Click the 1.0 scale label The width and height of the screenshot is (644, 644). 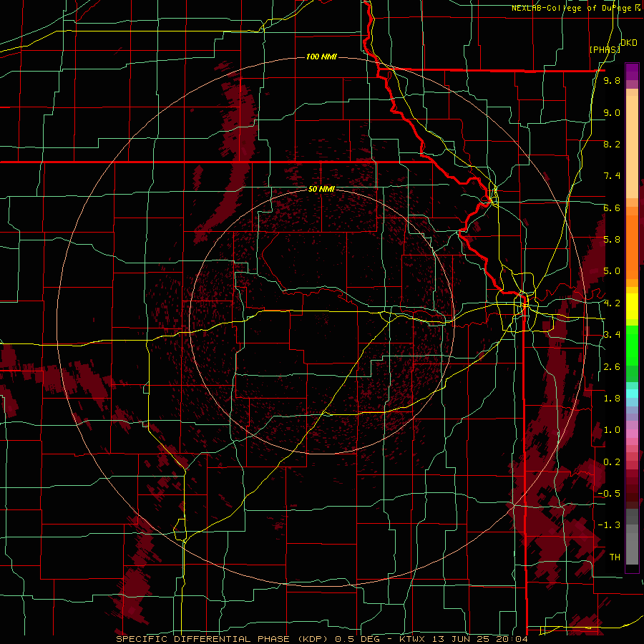click(612, 430)
